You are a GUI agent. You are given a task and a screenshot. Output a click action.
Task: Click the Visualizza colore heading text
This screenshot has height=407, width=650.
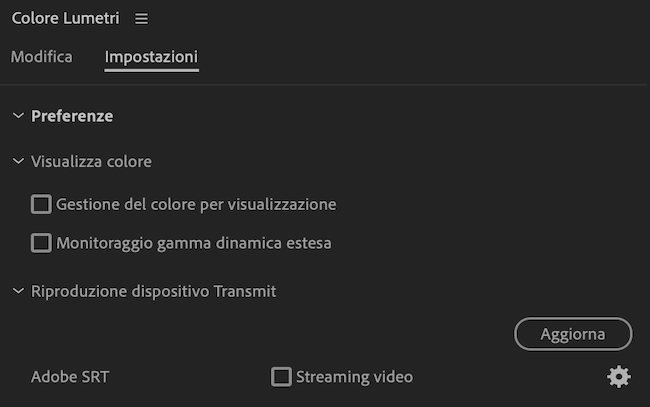91,161
